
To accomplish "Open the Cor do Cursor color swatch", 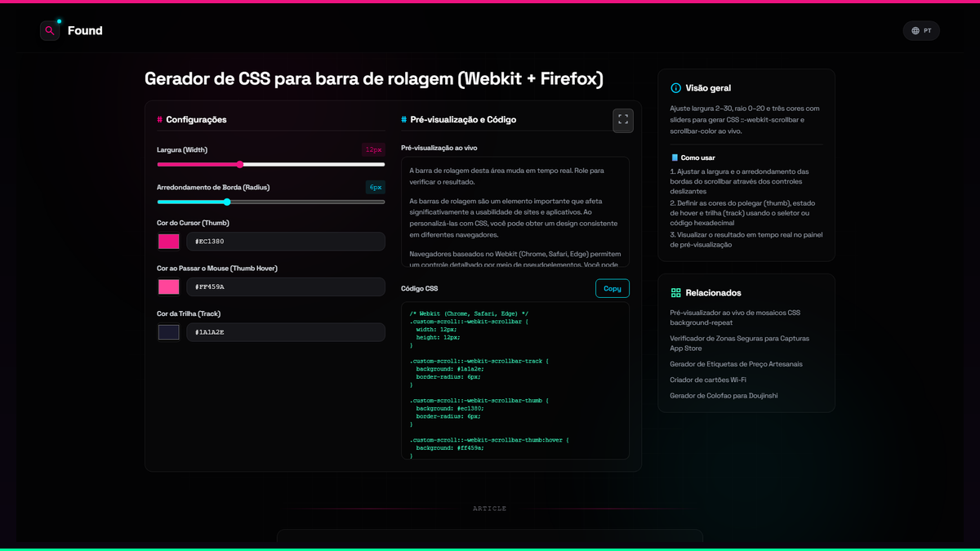I will coord(169,242).
